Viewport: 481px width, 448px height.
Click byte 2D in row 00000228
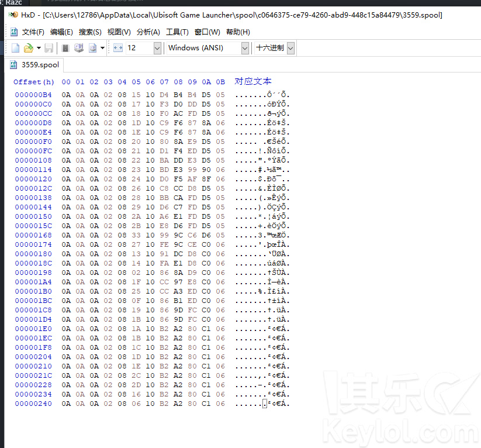coord(136,385)
